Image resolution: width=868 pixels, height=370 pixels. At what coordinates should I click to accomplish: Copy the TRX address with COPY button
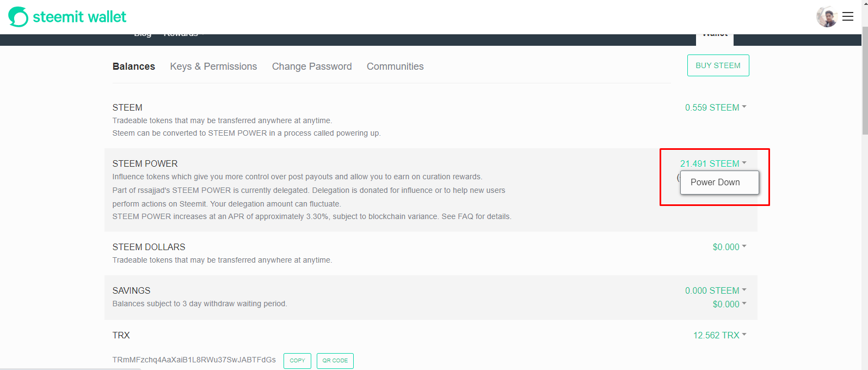[x=297, y=361]
